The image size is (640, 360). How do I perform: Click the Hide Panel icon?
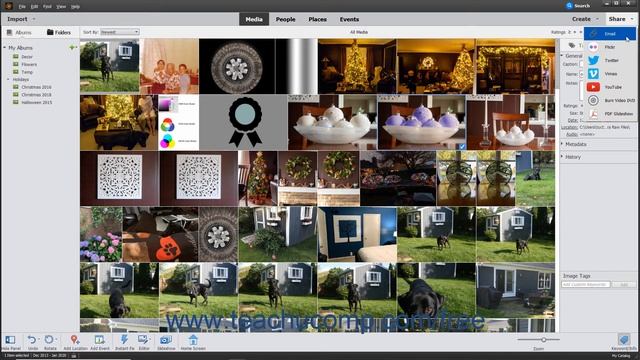10,340
